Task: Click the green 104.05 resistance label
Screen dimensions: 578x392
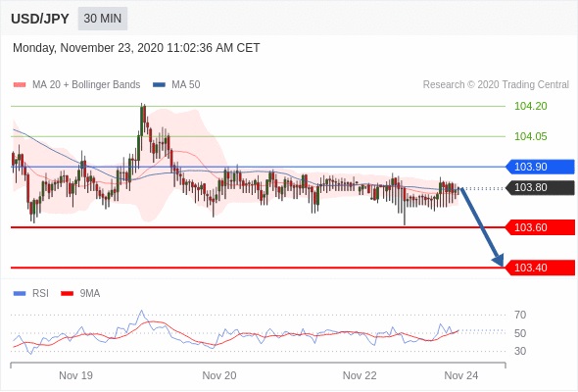Action: click(x=530, y=136)
